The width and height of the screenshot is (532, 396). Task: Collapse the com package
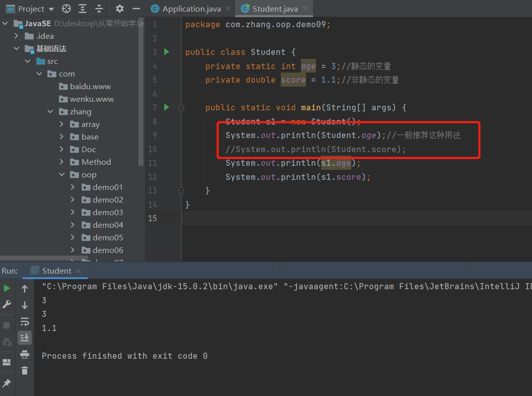[39, 74]
